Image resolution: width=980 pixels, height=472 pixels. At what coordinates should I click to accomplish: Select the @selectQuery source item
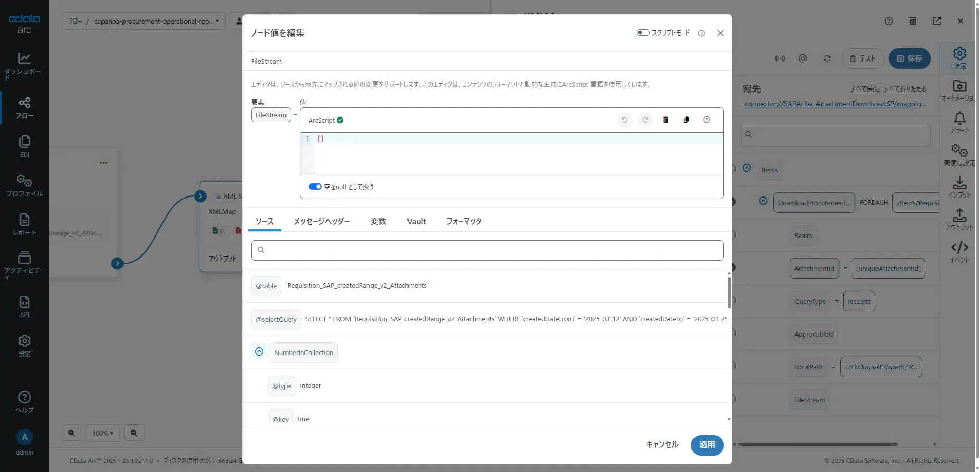tap(276, 319)
